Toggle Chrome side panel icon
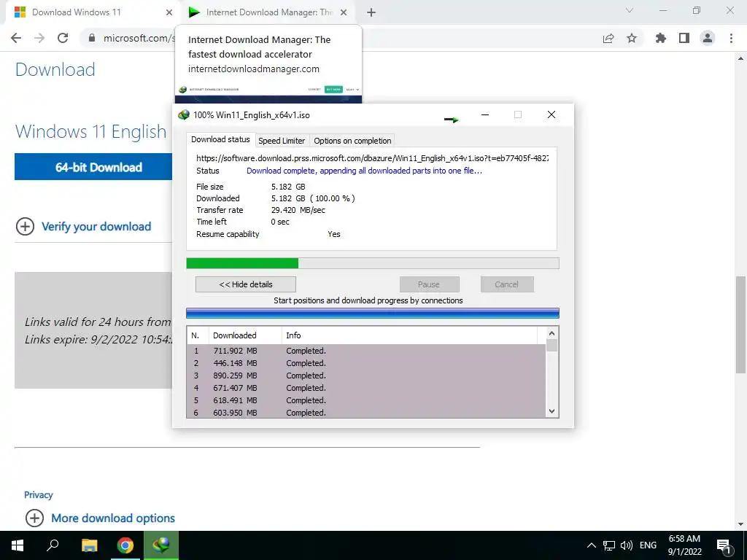Image resolution: width=747 pixels, height=560 pixels. pyautogui.click(x=684, y=38)
